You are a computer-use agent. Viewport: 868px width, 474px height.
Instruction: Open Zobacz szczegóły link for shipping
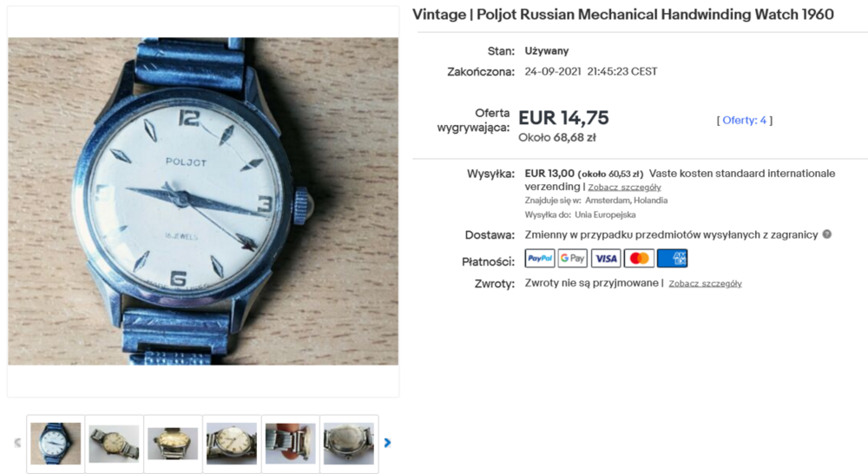(624, 188)
